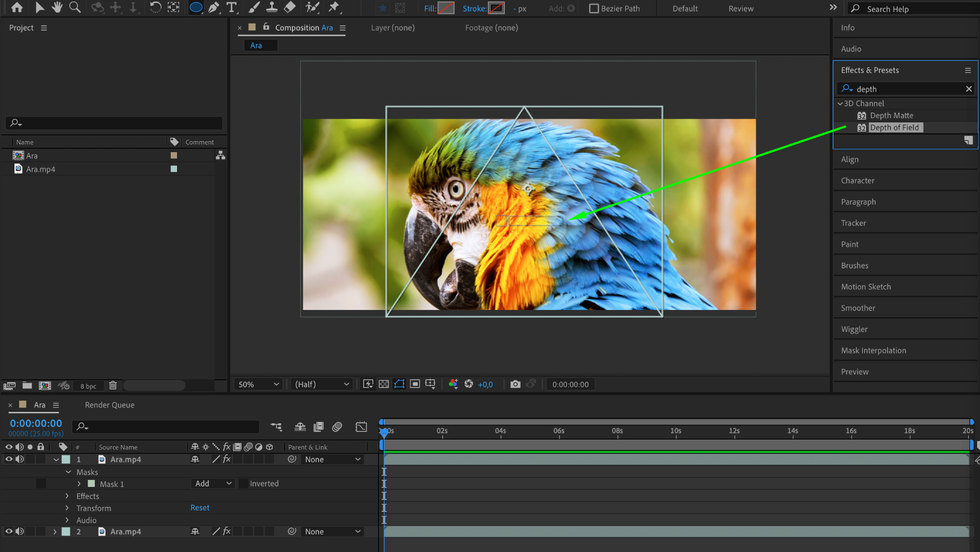
Task: Expand the Transform property group
Action: pos(67,508)
